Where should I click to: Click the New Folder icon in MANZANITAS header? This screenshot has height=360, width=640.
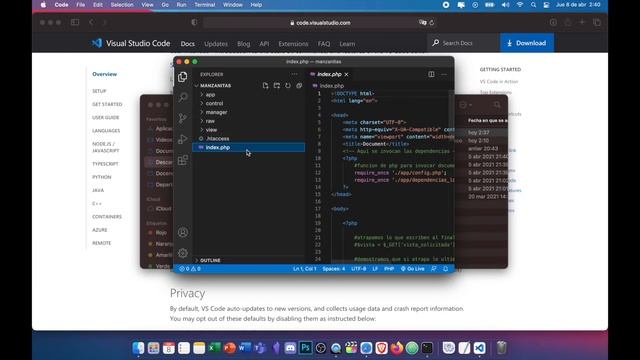tap(277, 86)
